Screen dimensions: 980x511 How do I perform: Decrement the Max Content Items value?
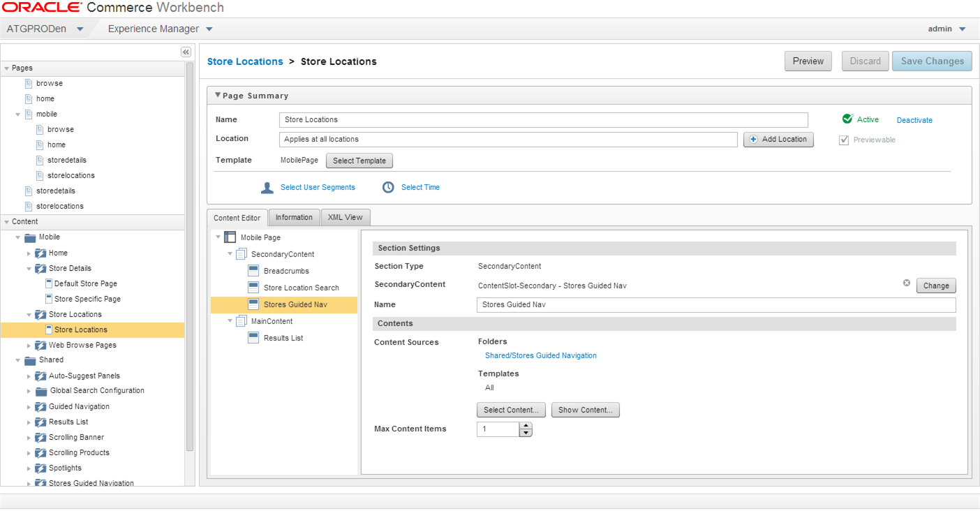[x=526, y=433]
